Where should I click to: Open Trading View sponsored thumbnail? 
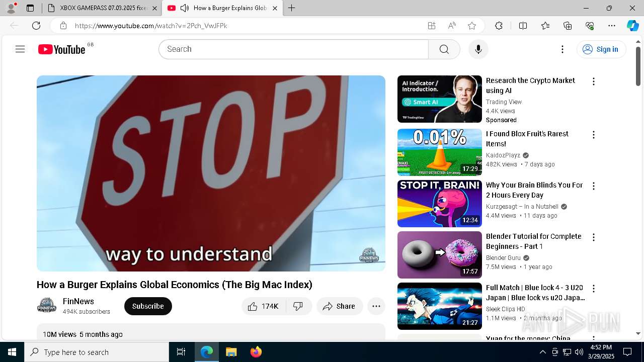coord(440,99)
